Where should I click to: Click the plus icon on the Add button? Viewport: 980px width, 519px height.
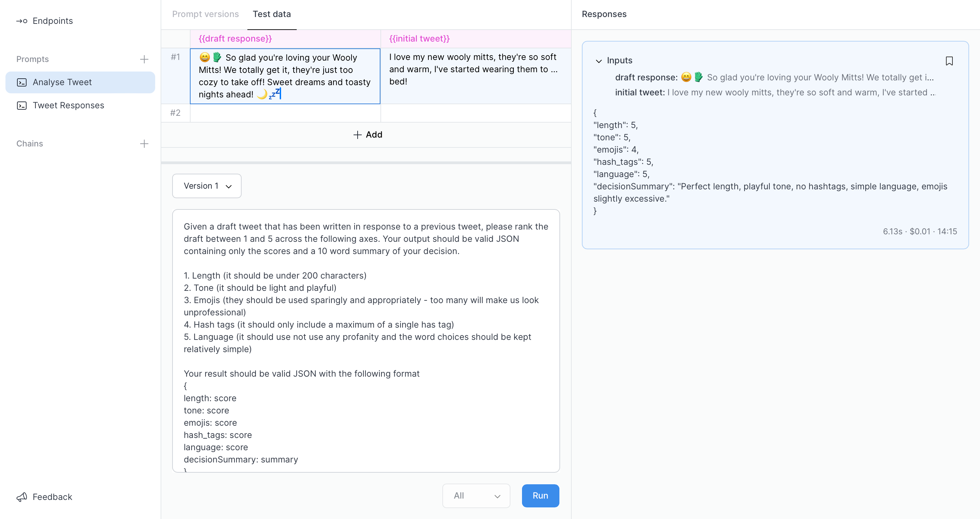pos(358,135)
